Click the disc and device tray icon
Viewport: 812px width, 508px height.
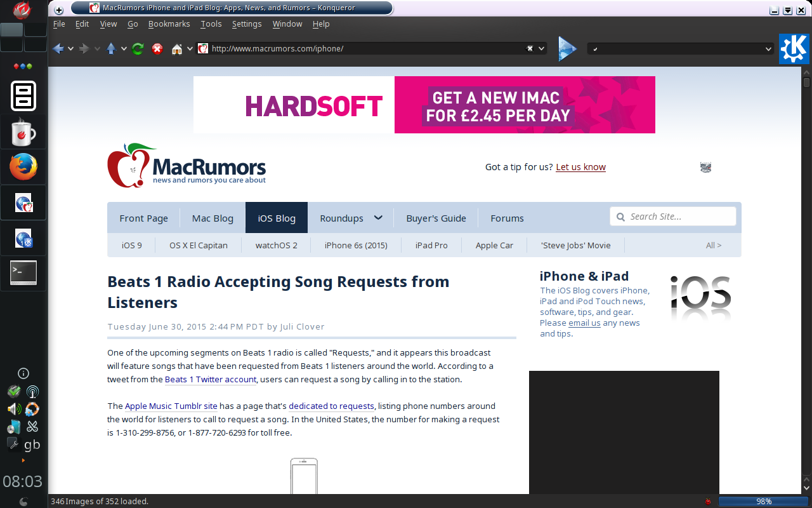point(14,427)
